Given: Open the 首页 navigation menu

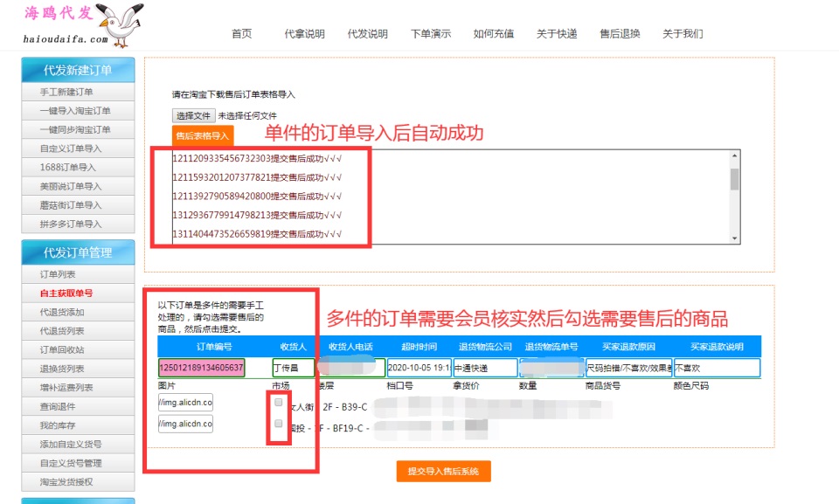Looking at the screenshot, I should 242,34.
